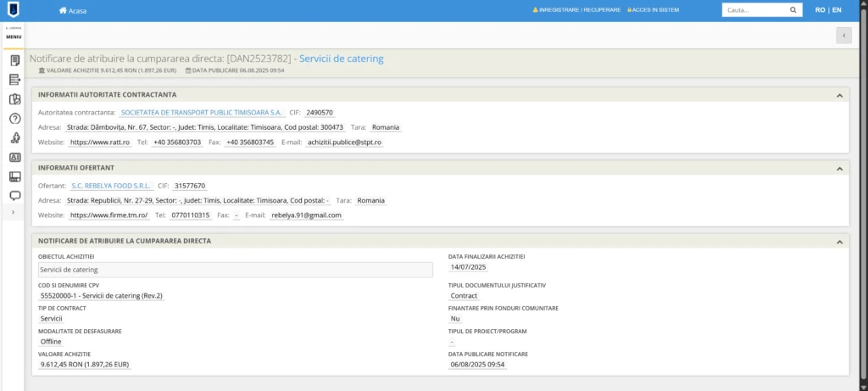Open Inregistrare / Recuperare

[576, 11]
